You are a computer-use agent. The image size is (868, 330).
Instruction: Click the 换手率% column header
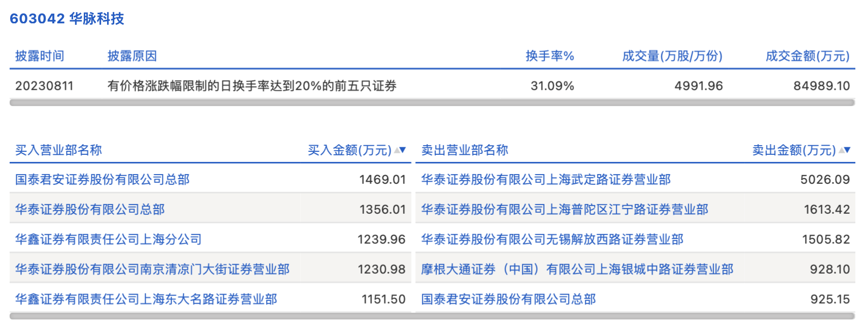point(549,56)
